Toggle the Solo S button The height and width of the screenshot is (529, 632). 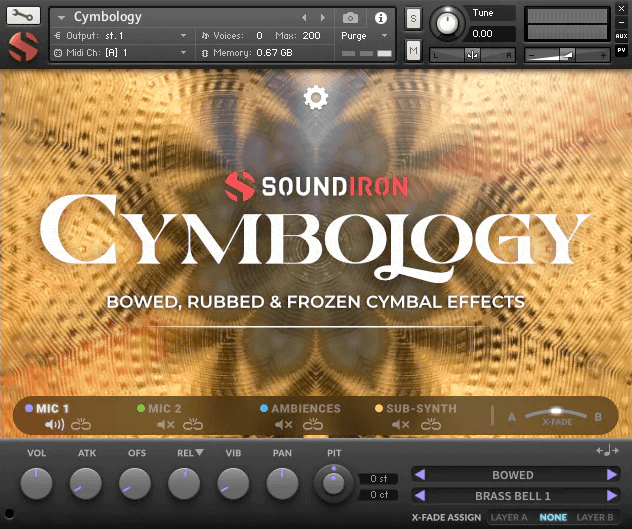pyautogui.click(x=413, y=19)
